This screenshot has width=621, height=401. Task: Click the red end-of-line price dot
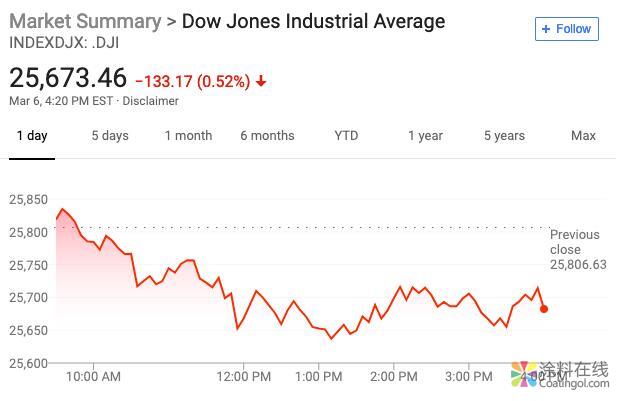pos(544,309)
